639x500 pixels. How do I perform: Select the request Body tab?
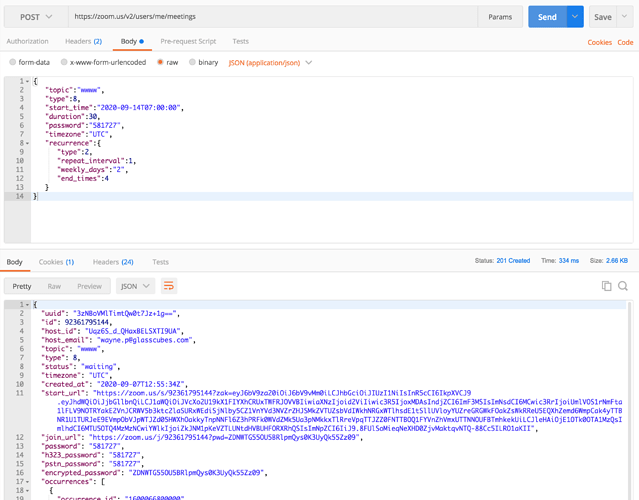tap(132, 41)
